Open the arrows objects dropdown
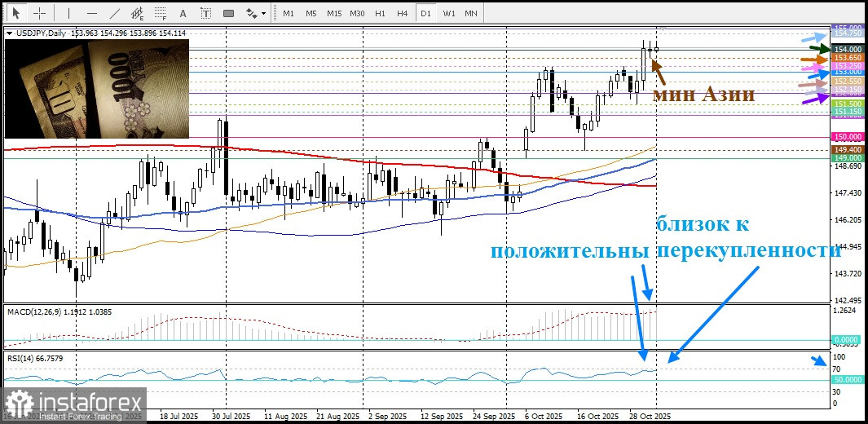The height and width of the screenshot is (424, 868). (x=256, y=13)
